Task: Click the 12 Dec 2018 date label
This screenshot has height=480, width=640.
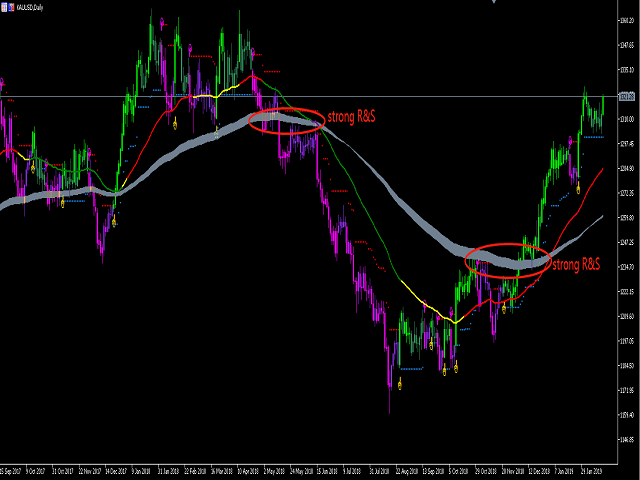Action: pyautogui.click(x=539, y=471)
